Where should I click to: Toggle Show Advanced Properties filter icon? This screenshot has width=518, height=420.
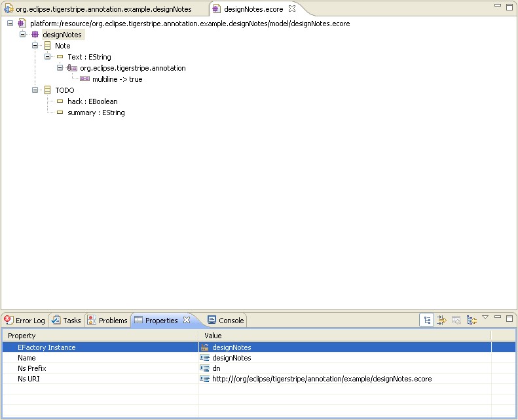(x=441, y=320)
